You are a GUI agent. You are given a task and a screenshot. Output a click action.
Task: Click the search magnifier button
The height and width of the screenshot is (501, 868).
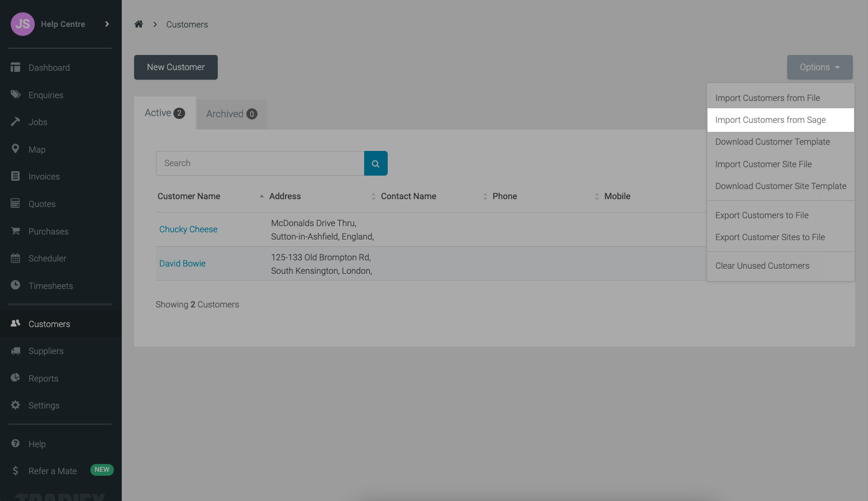(x=376, y=163)
